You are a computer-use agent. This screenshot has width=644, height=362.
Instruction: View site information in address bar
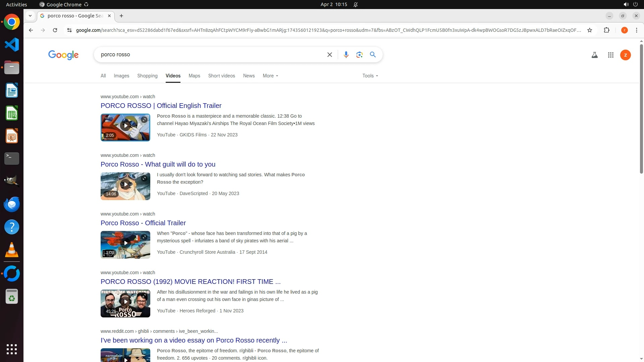69,30
